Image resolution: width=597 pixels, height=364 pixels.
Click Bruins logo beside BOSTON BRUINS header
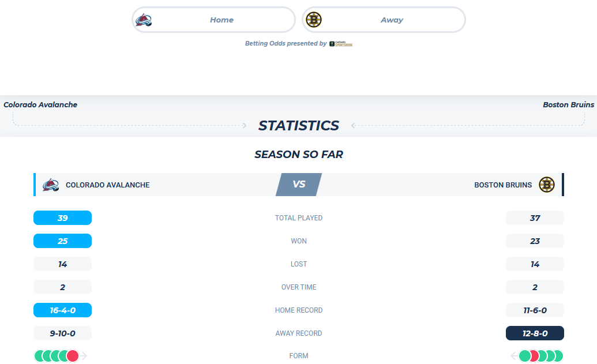point(547,185)
